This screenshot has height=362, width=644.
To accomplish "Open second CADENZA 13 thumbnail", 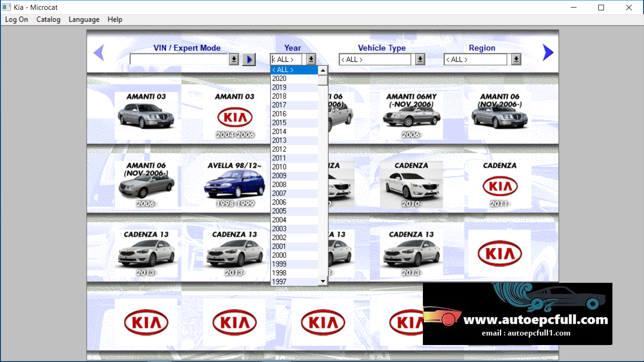I will (235, 254).
